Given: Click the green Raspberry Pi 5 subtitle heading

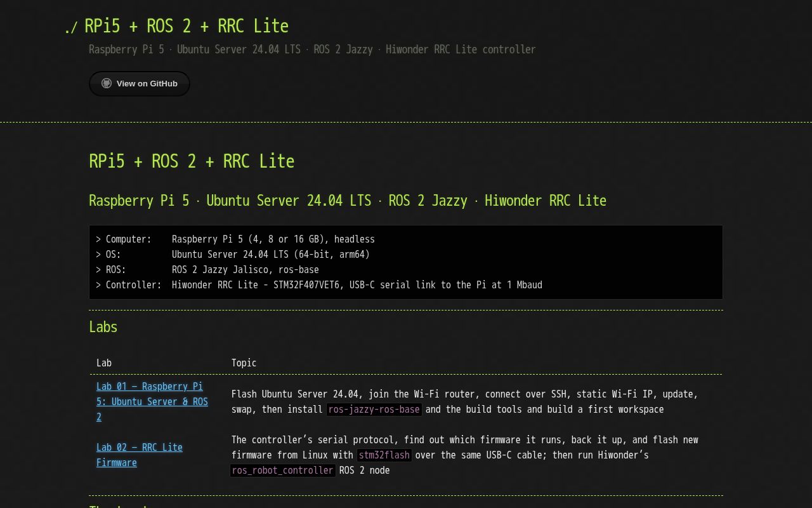Looking at the screenshot, I should pyautogui.click(x=348, y=201).
